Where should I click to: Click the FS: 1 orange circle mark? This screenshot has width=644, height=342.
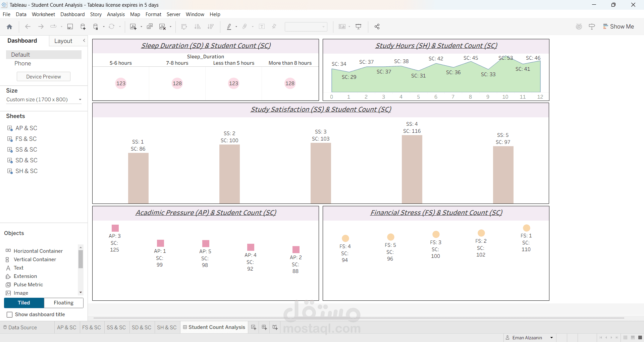click(527, 228)
